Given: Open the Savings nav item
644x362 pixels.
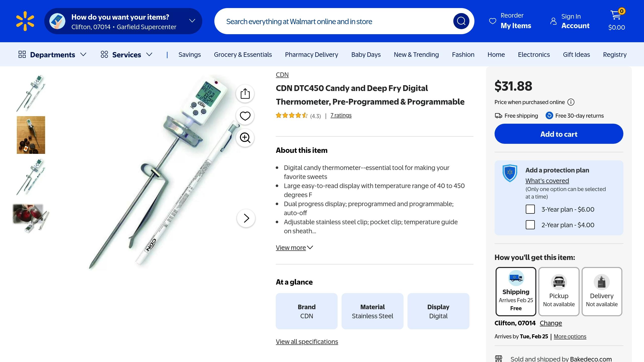Looking at the screenshot, I should pos(190,55).
